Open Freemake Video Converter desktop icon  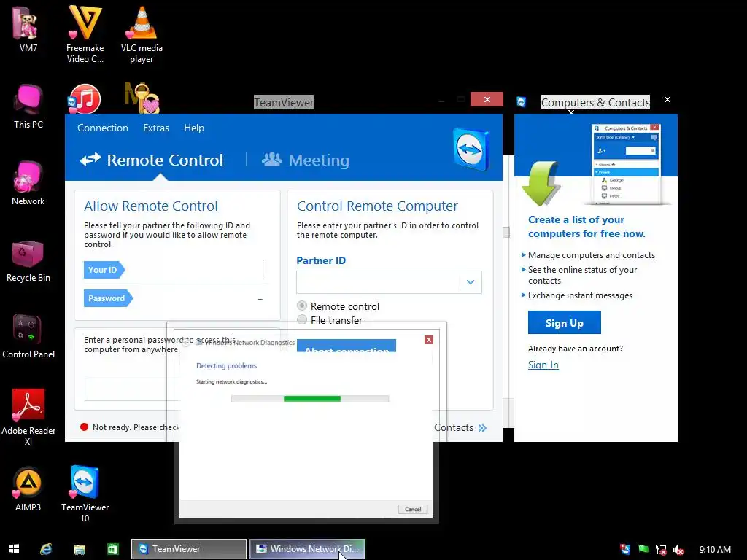click(85, 34)
